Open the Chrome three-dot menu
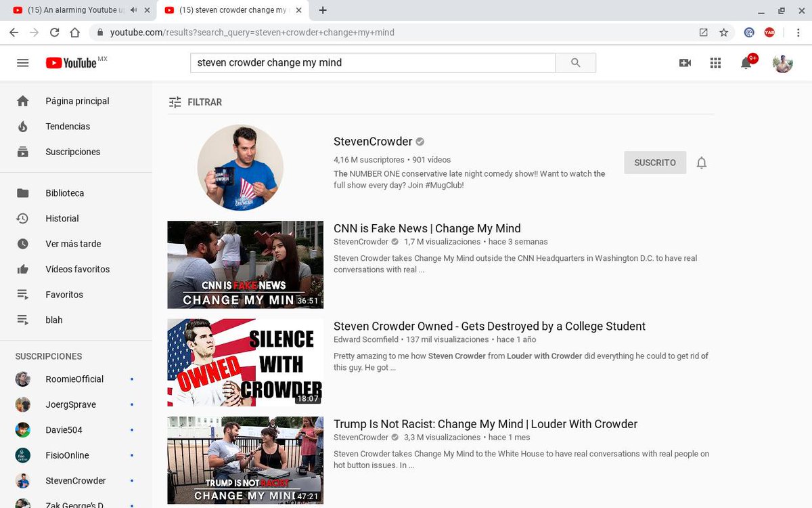This screenshot has height=508, width=812. click(797, 33)
